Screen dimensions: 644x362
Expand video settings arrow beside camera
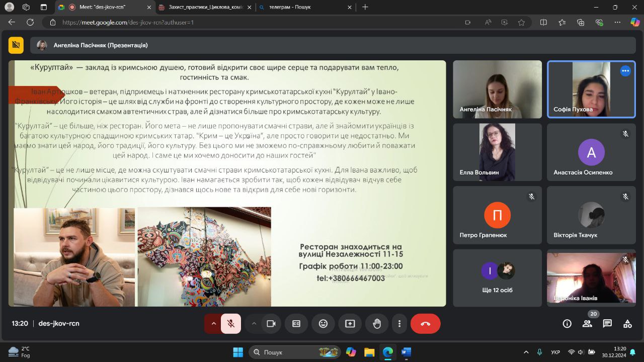(254, 324)
